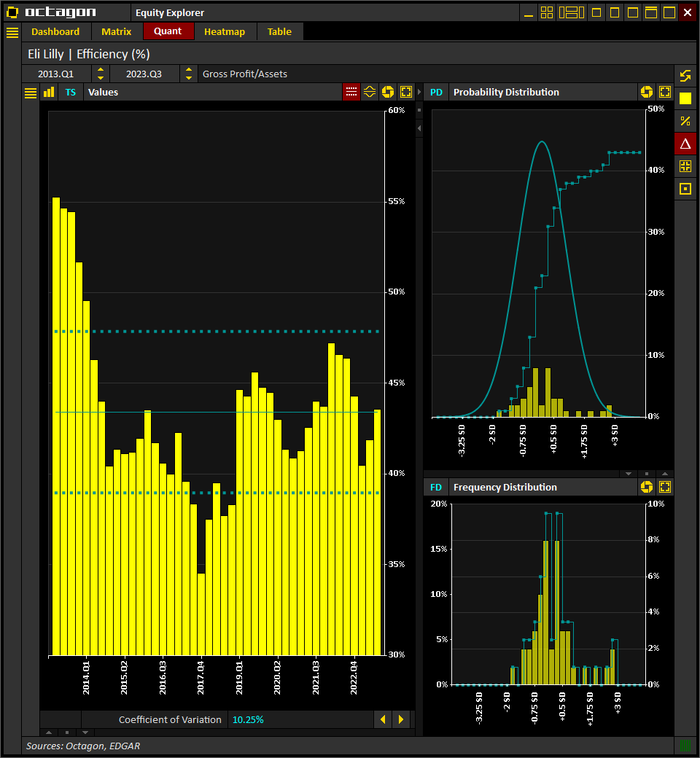
Task: Click the 2023.Q3 end date field
Action: (x=144, y=74)
